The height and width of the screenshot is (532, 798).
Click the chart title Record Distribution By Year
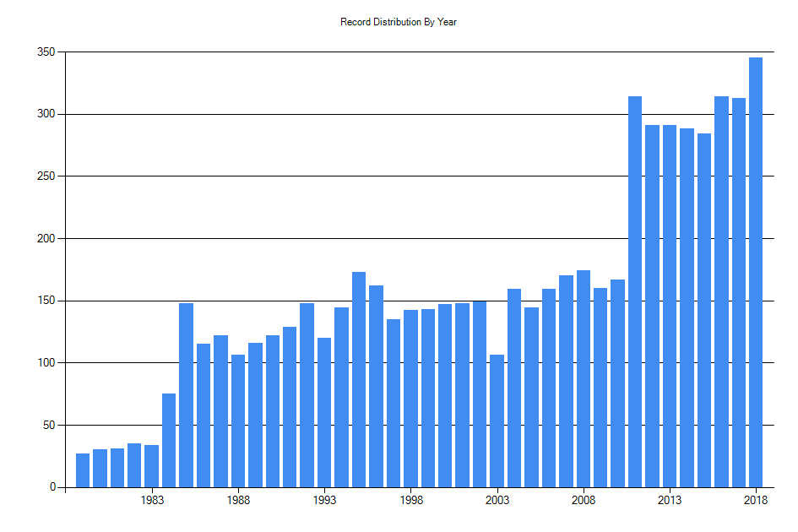pyautogui.click(x=399, y=22)
